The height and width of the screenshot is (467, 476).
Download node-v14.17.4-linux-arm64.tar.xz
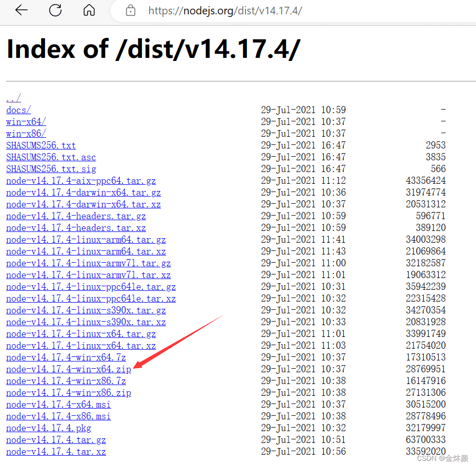[x=86, y=251]
